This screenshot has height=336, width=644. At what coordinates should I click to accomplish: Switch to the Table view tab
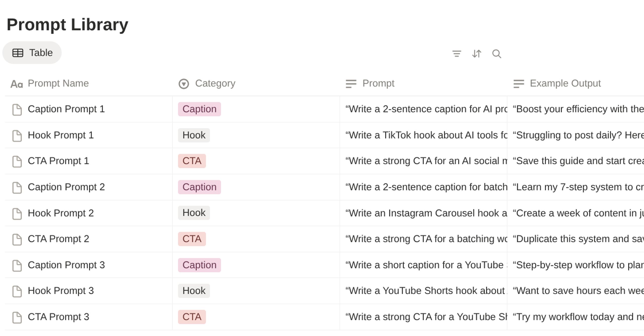tap(32, 53)
